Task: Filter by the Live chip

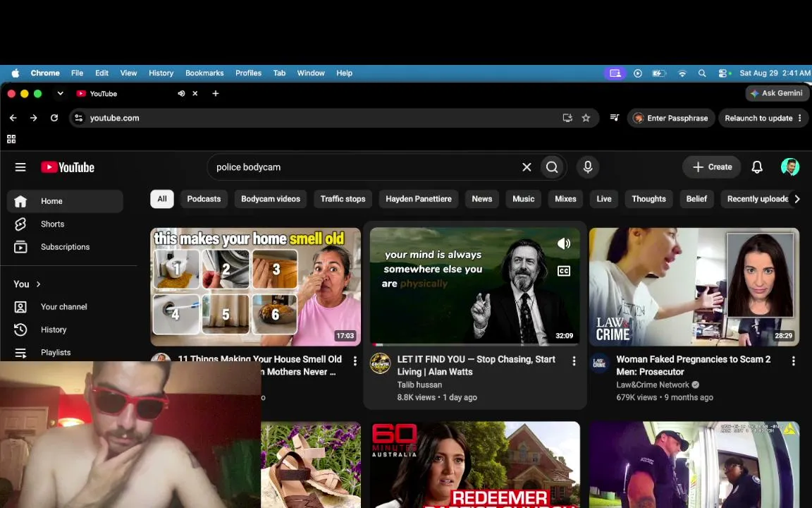Action: 604,199
